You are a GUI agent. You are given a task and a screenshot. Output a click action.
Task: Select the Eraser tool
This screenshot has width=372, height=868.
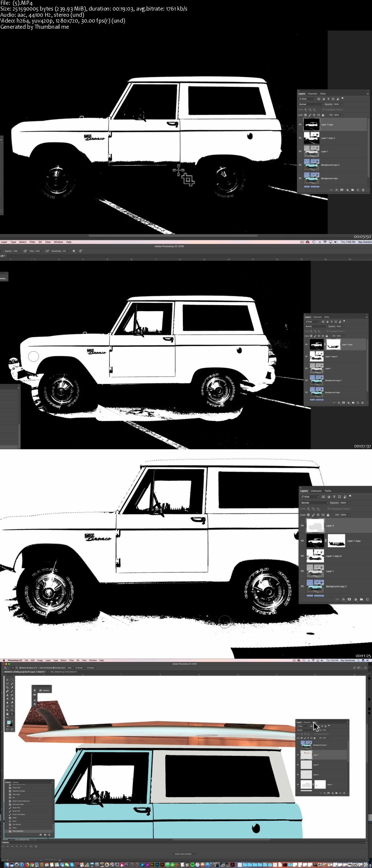tap(7, 699)
